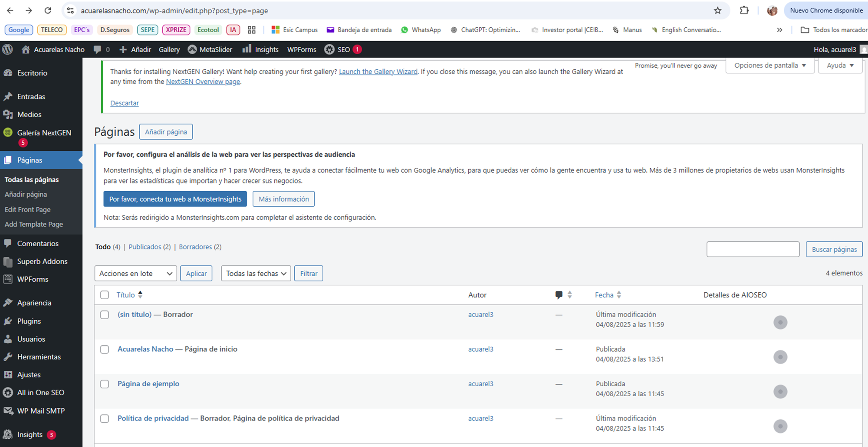The width and height of the screenshot is (868, 447).
Task: Open Todos los marcadores folder
Action: (833, 30)
